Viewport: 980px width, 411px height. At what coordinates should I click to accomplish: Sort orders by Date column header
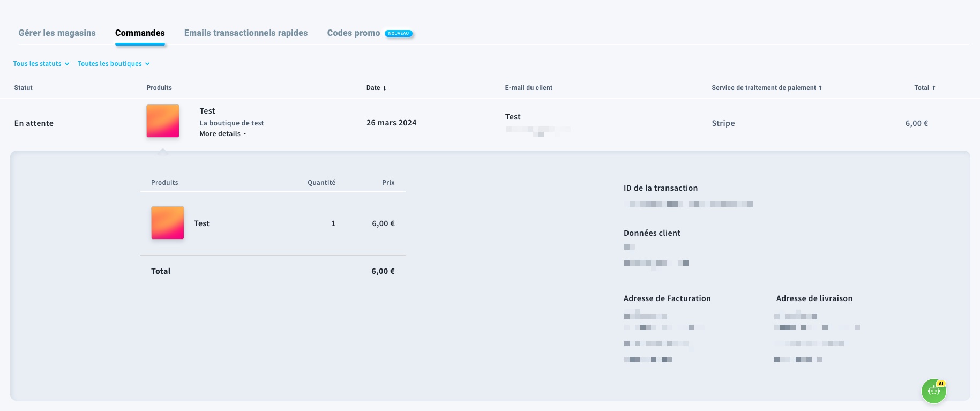click(x=373, y=88)
